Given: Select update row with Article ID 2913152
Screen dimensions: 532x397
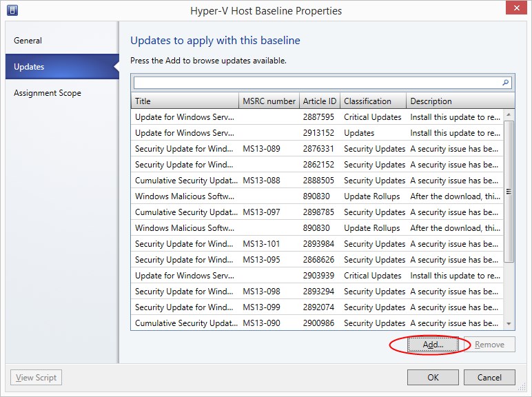Looking at the screenshot, I should coord(317,132).
